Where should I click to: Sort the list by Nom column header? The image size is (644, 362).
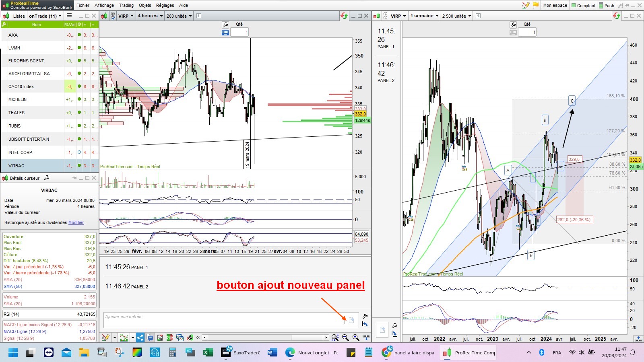36,25
